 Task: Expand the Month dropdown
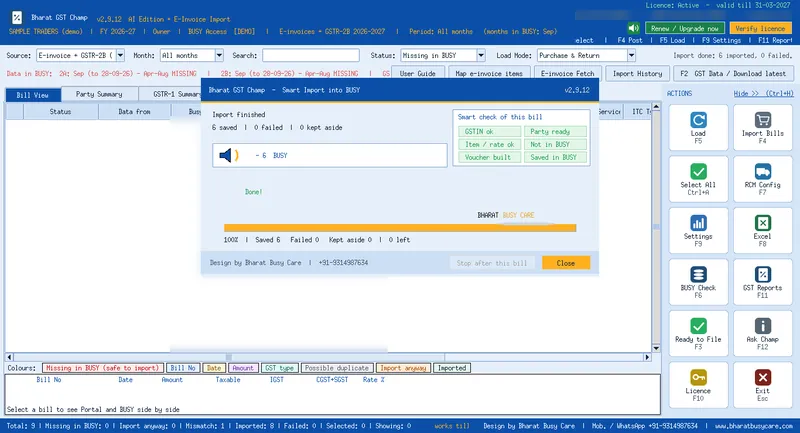pos(219,55)
